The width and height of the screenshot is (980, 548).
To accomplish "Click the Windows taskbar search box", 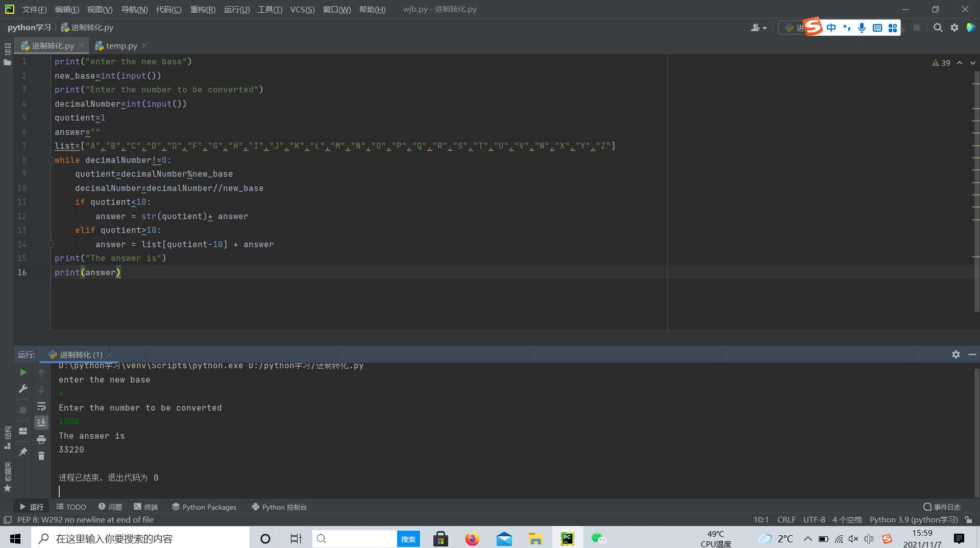I will point(140,539).
